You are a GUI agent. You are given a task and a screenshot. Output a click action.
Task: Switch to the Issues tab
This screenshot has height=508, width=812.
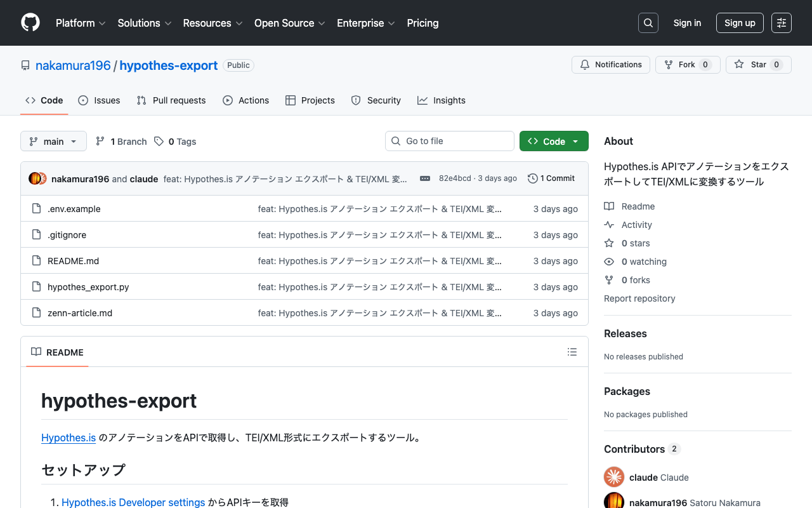pyautogui.click(x=99, y=100)
